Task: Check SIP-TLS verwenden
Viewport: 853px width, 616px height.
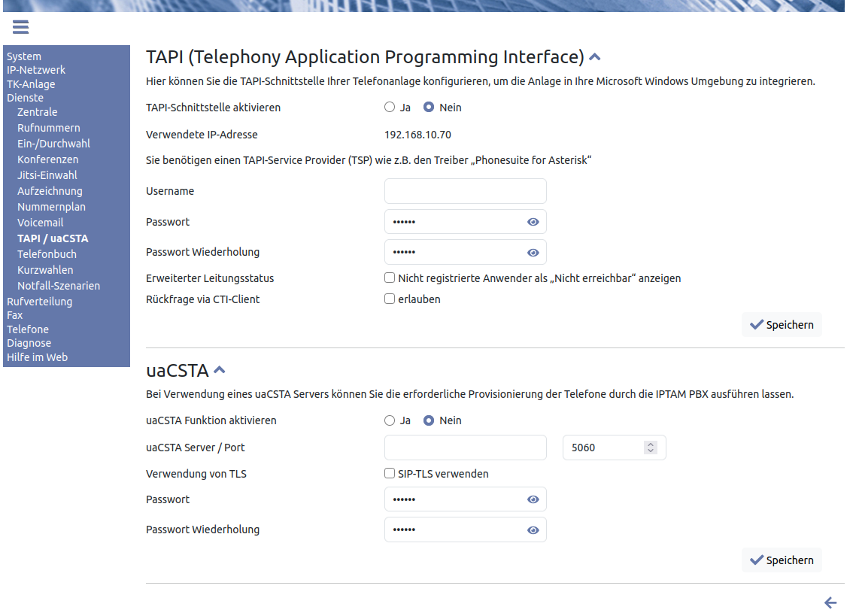Action: coord(390,473)
